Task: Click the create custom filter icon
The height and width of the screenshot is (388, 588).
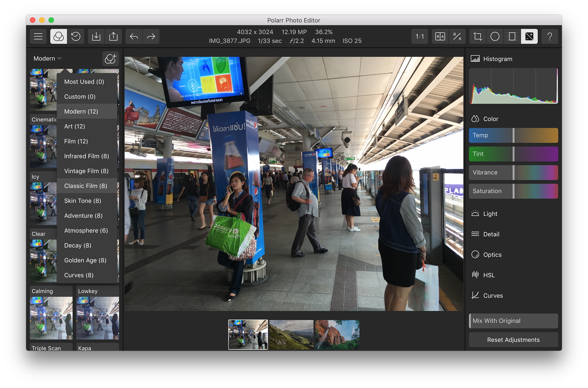Action: click(110, 58)
